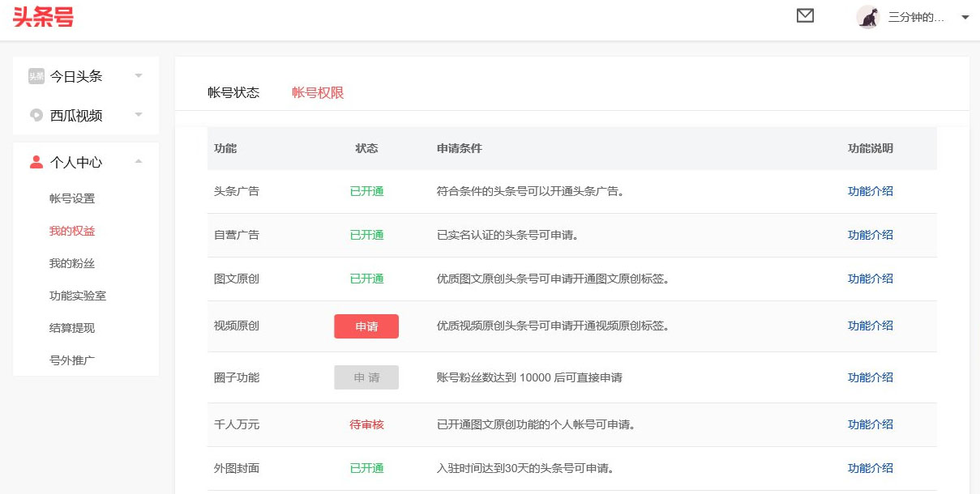This screenshot has width=980, height=494.
Task: Open 功能介绍 for 千人万元
Action: [870, 424]
